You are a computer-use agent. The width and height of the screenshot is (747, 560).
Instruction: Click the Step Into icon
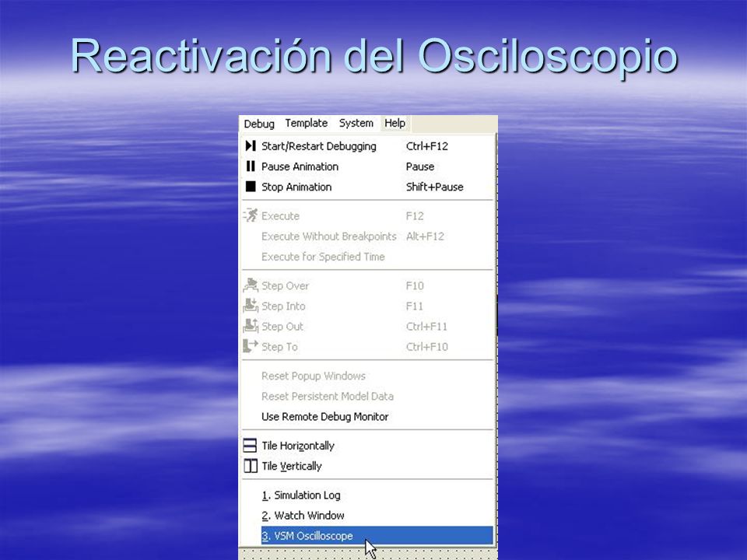pyautogui.click(x=251, y=306)
